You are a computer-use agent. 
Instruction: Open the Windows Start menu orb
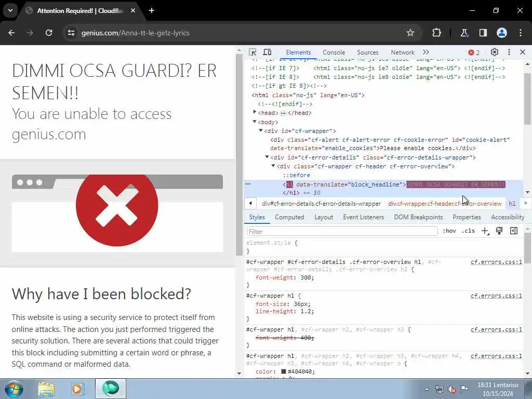click(x=14, y=389)
